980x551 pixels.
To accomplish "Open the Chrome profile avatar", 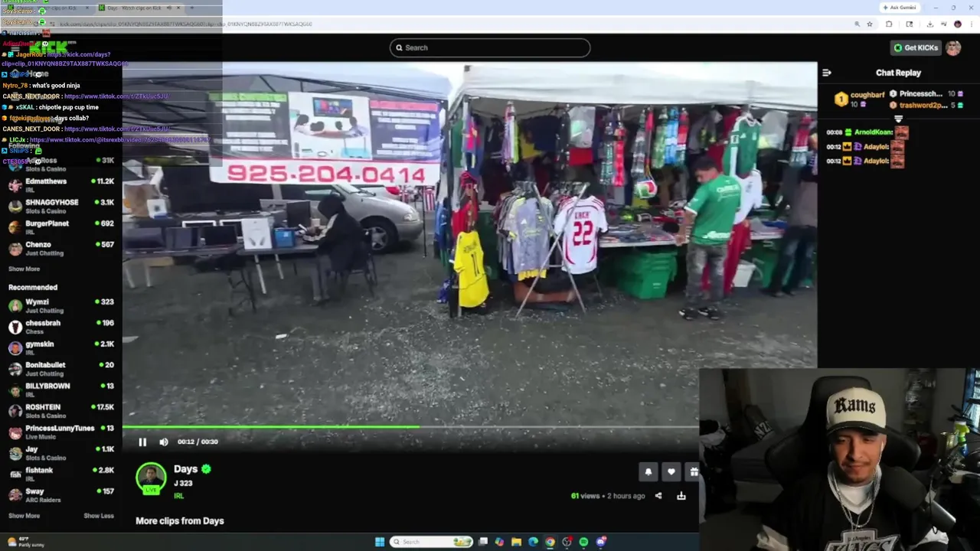I will tap(957, 24).
